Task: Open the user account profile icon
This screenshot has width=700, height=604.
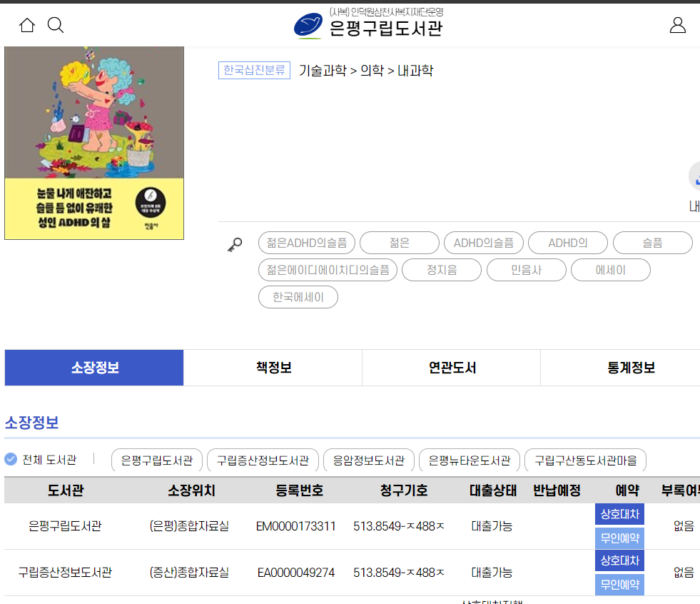Action: [677, 25]
